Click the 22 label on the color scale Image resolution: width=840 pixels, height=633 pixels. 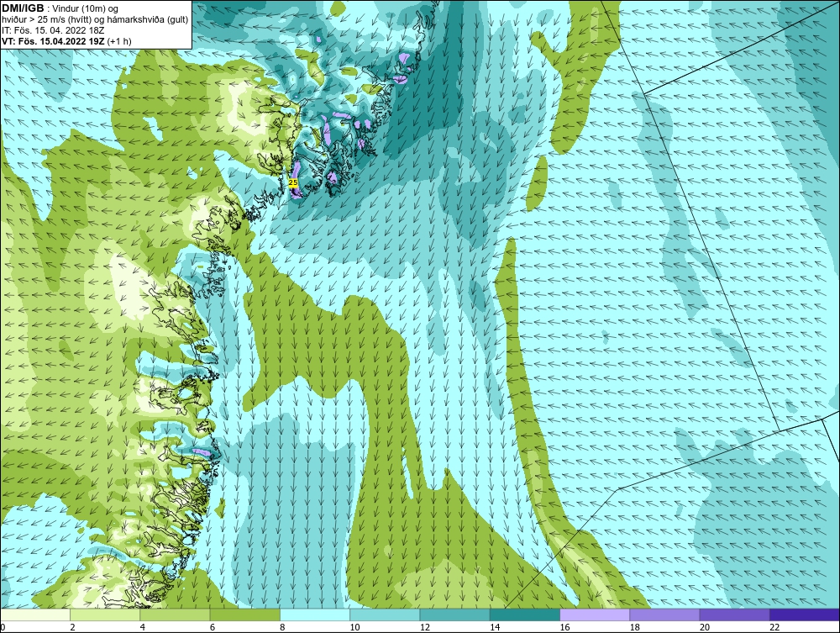[774, 628]
